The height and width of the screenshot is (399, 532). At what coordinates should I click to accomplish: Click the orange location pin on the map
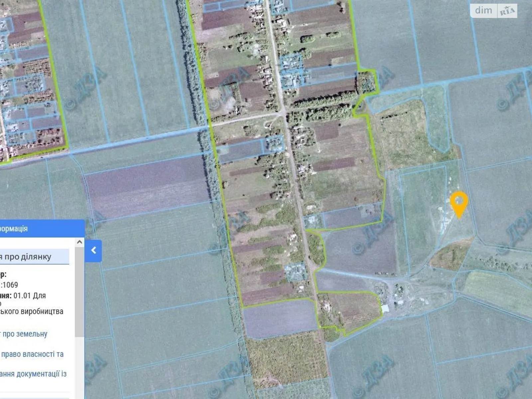[459, 202]
